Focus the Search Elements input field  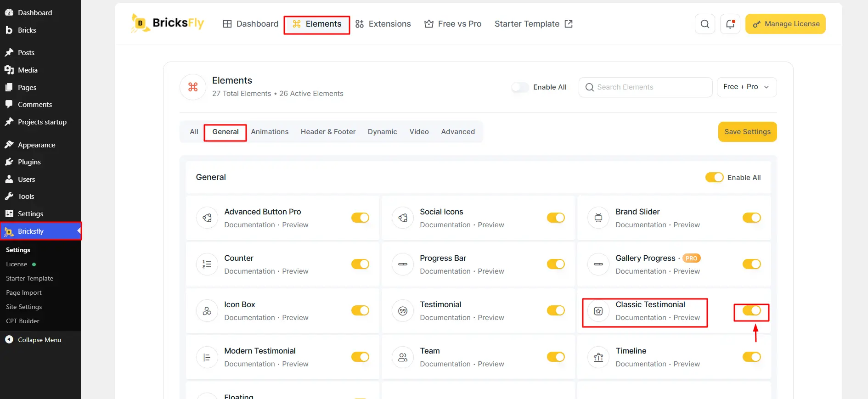coord(646,87)
